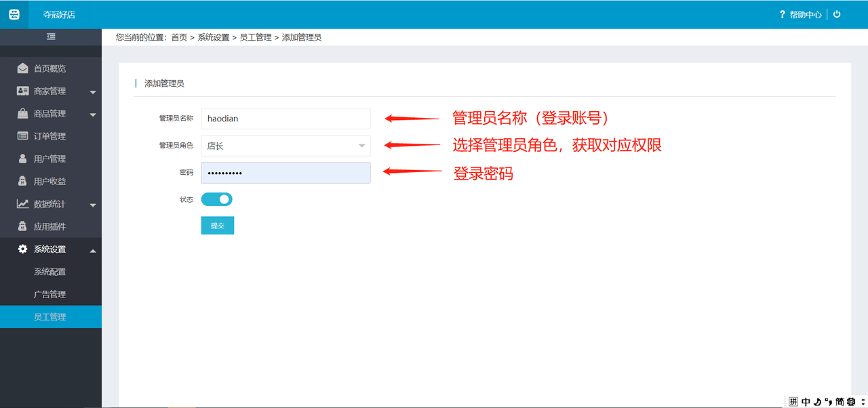Image resolution: width=868 pixels, height=408 pixels.
Task: Open the 管理员角色 dropdown showing 店长
Action: [x=286, y=146]
